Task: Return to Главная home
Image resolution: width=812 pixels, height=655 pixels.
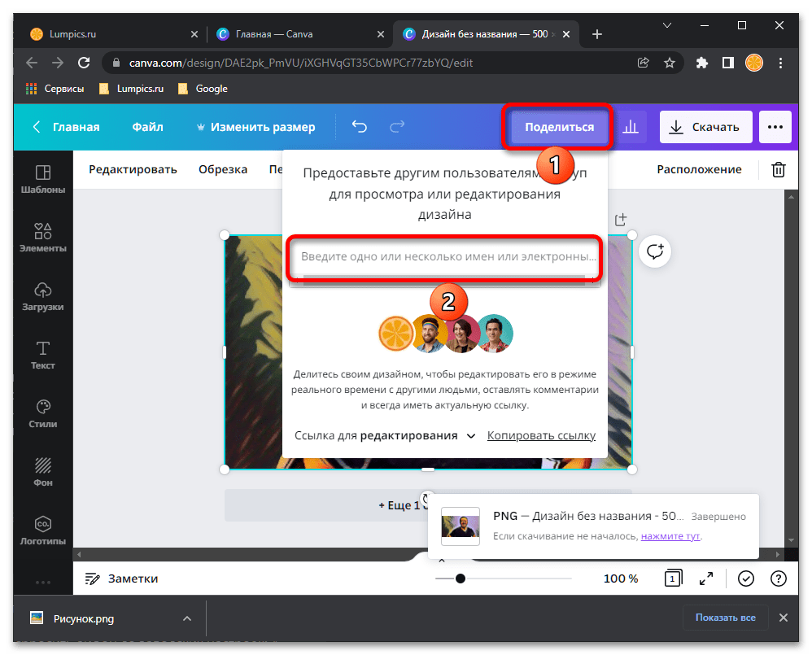Action: click(x=66, y=127)
